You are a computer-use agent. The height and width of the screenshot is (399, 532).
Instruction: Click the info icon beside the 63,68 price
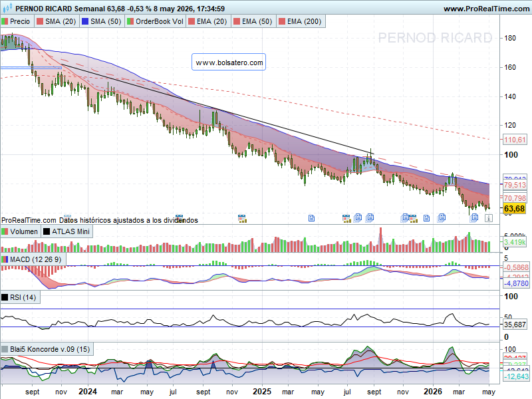point(489,218)
